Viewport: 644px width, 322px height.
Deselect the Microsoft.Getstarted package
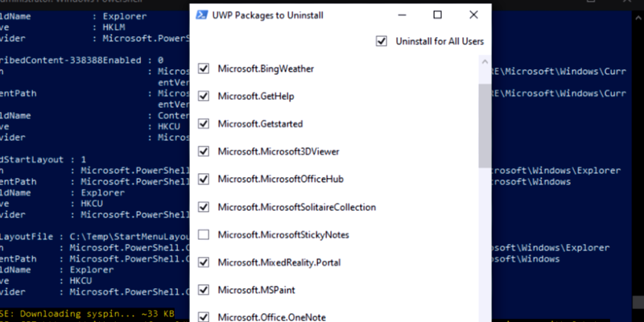tap(204, 124)
